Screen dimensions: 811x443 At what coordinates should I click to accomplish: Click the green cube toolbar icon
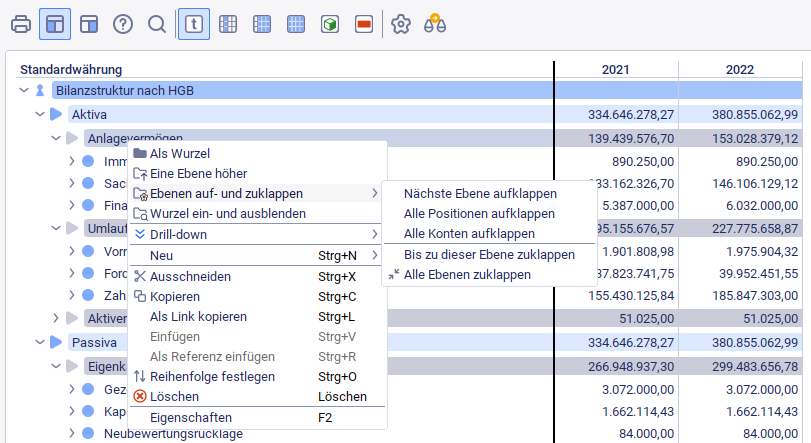[x=330, y=24]
